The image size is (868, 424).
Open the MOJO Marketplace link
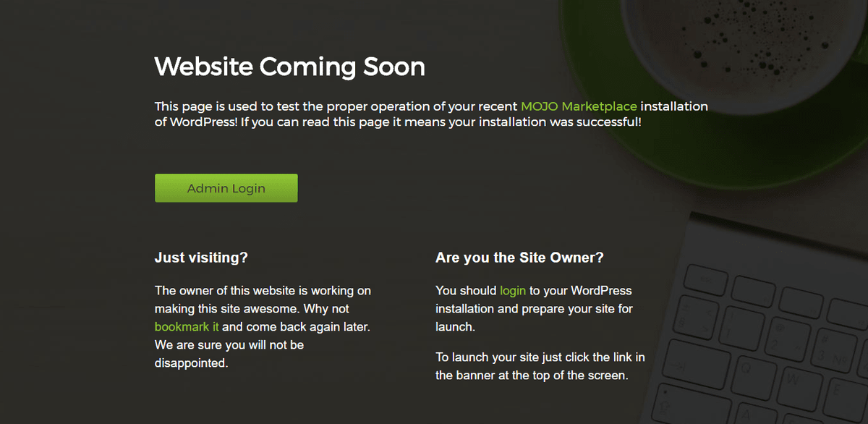pyautogui.click(x=579, y=106)
